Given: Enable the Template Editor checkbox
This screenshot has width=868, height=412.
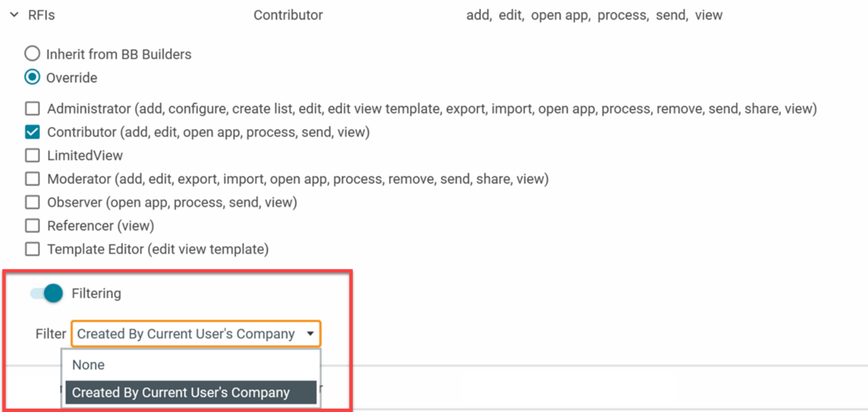Looking at the screenshot, I should [x=33, y=249].
